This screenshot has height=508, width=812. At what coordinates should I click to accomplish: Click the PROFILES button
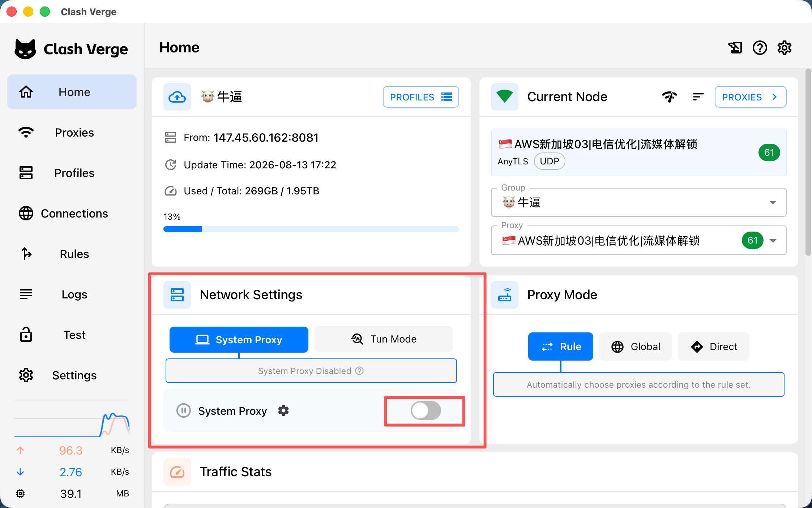click(421, 97)
